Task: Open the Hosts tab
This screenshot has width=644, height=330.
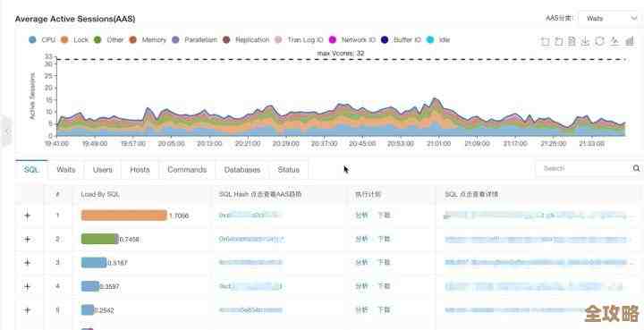Action: pos(140,170)
